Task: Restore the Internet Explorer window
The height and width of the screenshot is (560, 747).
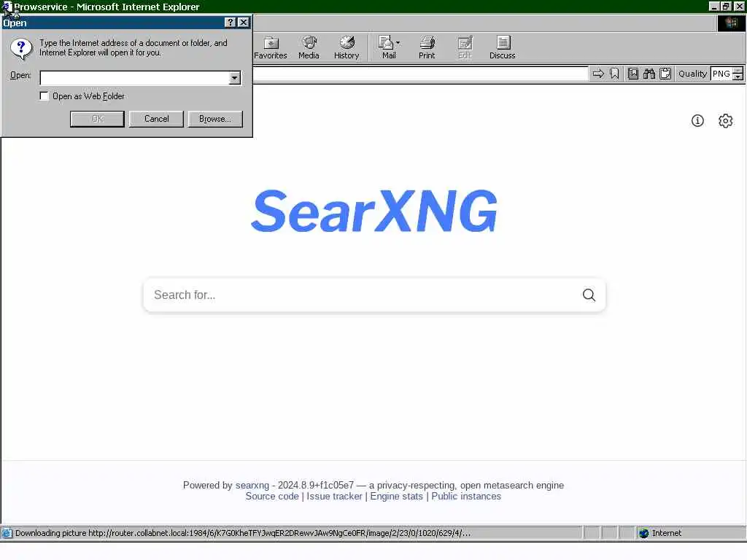Action: 726,6
